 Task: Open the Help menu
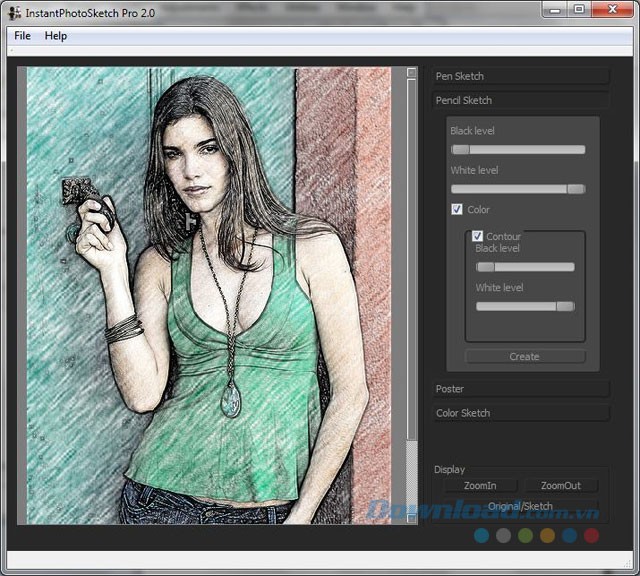pos(56,36)
